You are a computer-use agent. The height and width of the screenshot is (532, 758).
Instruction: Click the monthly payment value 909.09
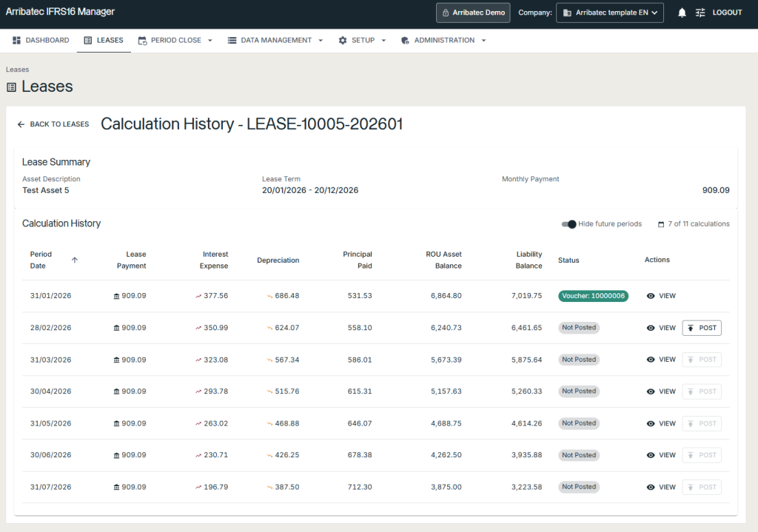[x=716, y=190]
